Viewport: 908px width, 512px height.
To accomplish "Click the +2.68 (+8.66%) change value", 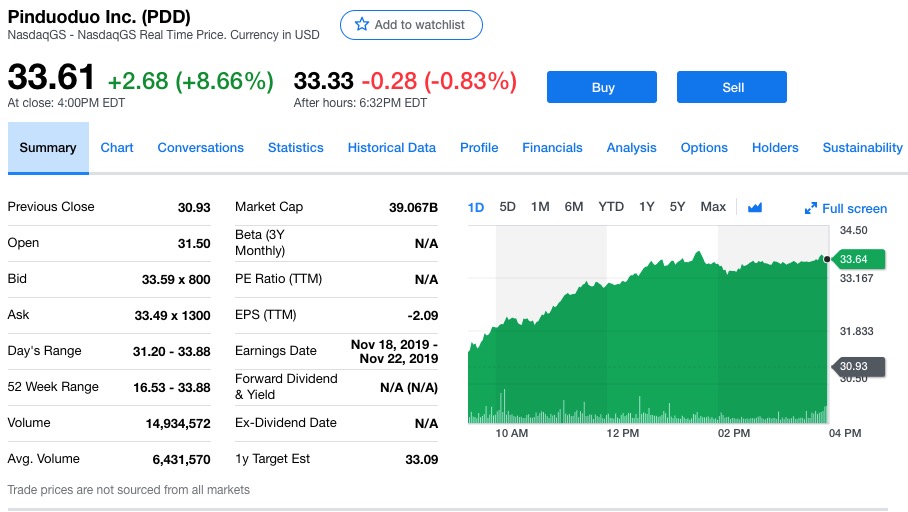I will [191, 81].
